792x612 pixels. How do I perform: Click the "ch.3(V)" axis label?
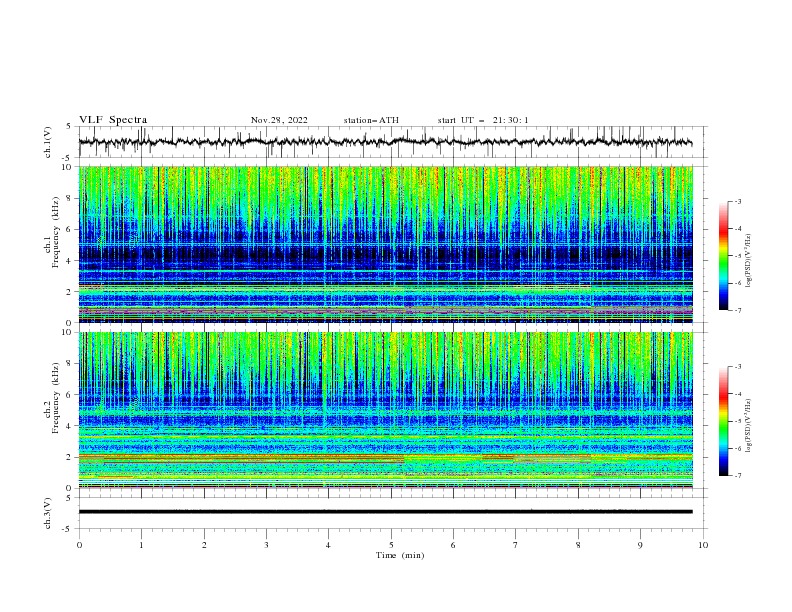[48, 513]
